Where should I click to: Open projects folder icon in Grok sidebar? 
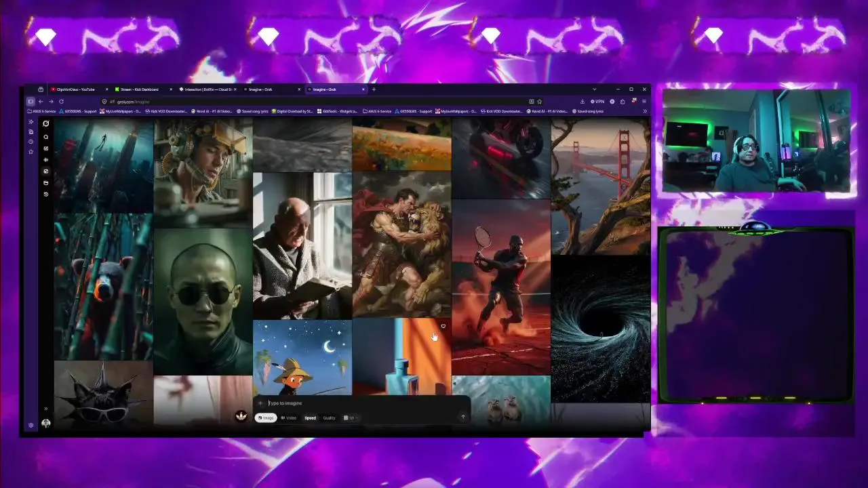click(x=46, y=183)
